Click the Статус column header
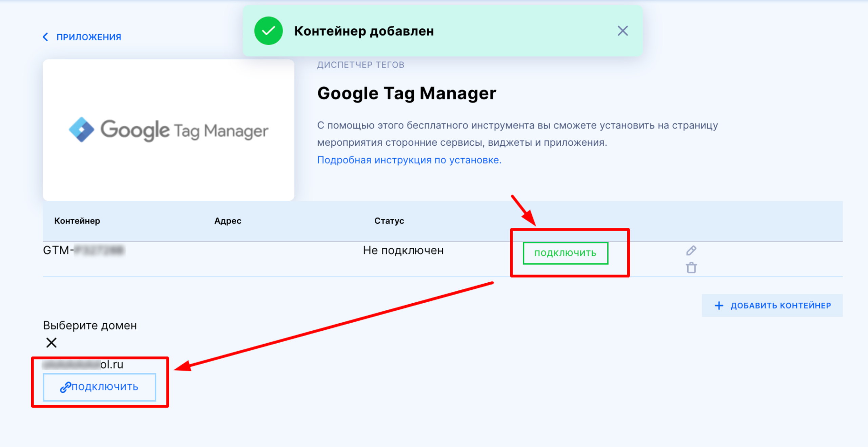The image size is (868, 447). 389,221
